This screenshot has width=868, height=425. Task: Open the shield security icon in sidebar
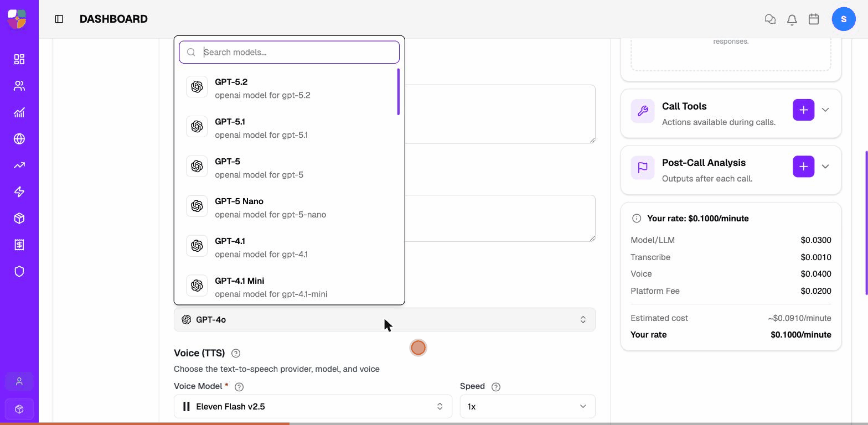click(19, 272)
